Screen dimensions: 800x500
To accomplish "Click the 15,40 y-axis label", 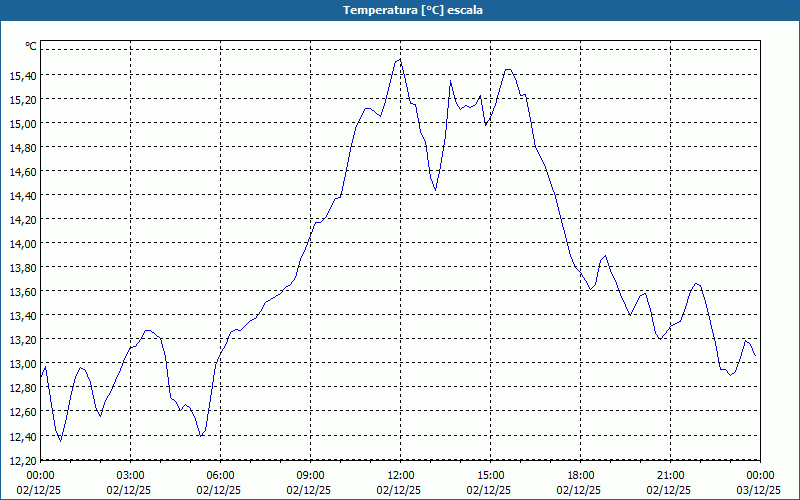I will point(22,76).
